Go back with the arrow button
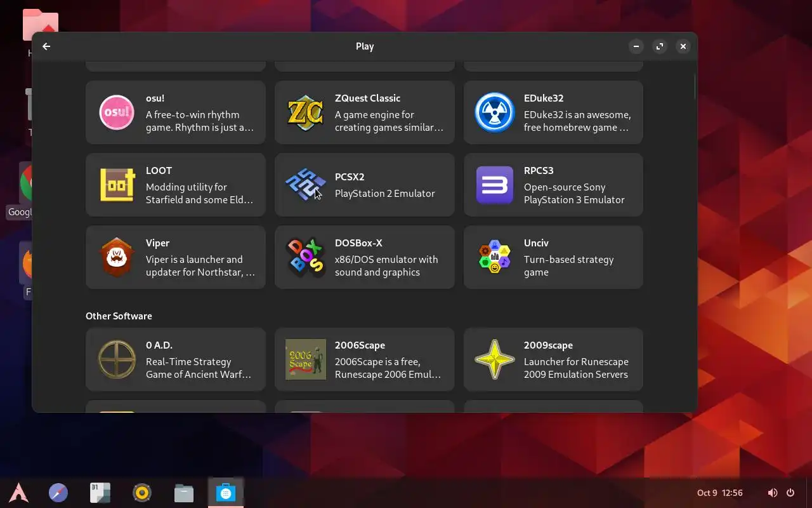The width and height of the screenshot is (812, 508). click(46, 46)
